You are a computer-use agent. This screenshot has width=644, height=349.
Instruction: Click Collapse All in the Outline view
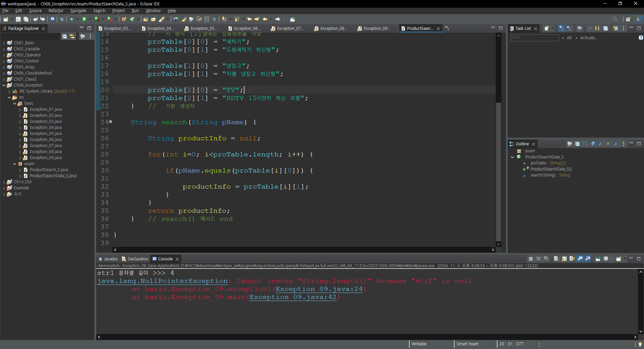(577, 144)
